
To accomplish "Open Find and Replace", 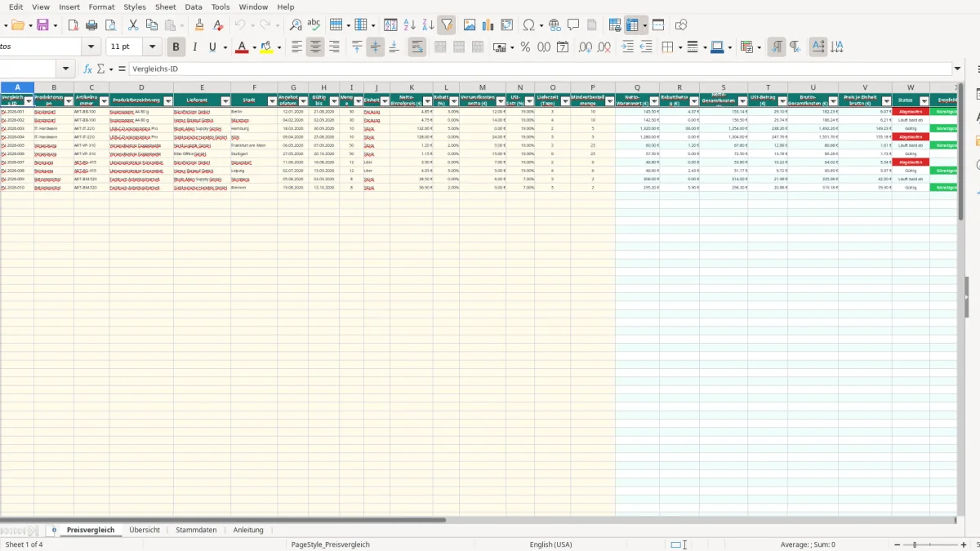I will [x=296, y=25].
